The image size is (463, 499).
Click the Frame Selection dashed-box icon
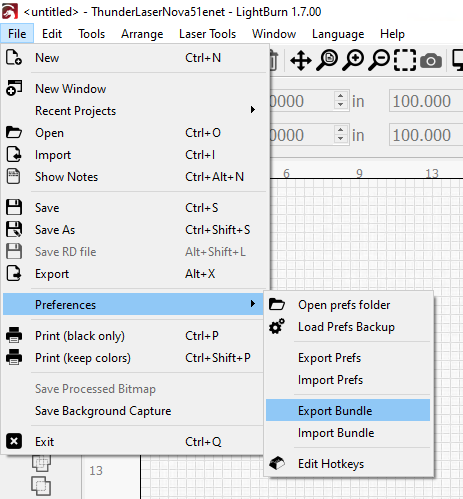tap(405, 60)
